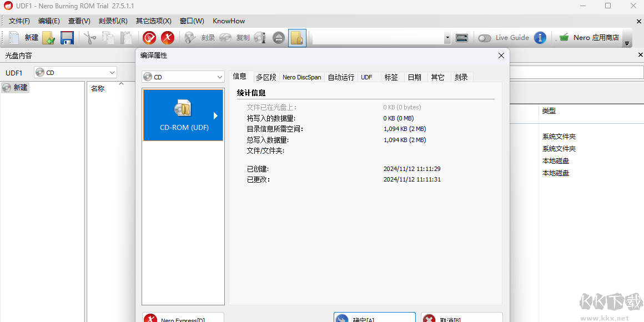Expand toolbar overflow options arrow

pos(627,43)
